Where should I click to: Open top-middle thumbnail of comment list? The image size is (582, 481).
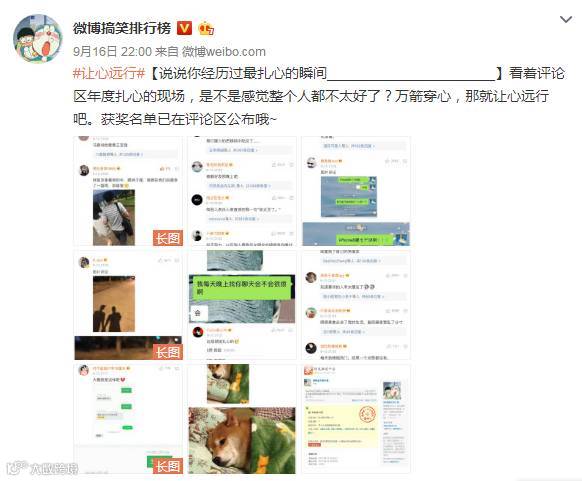(x=242, y=191)
